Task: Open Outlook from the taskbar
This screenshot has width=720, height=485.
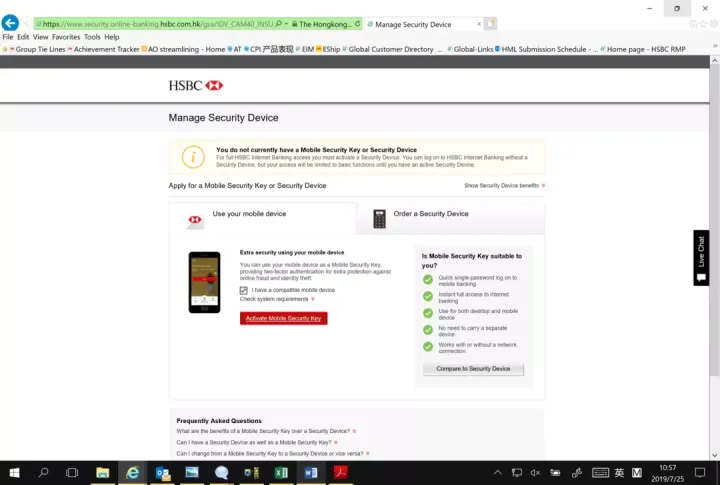Action: (163, 473)
